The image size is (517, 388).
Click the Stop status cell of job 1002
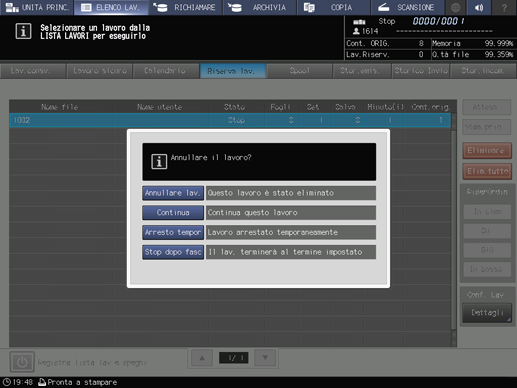[237, 120]
